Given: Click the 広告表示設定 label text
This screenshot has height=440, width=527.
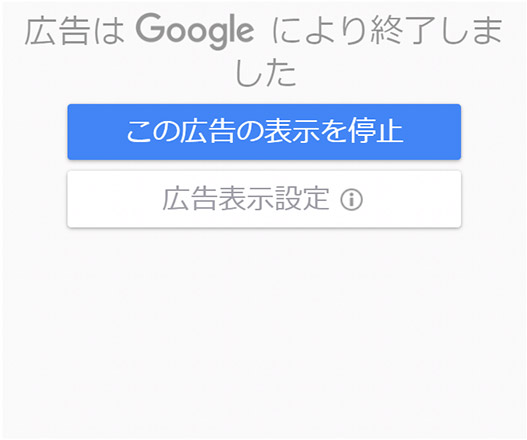Looking at the screenshot, I should click(246, 199).
